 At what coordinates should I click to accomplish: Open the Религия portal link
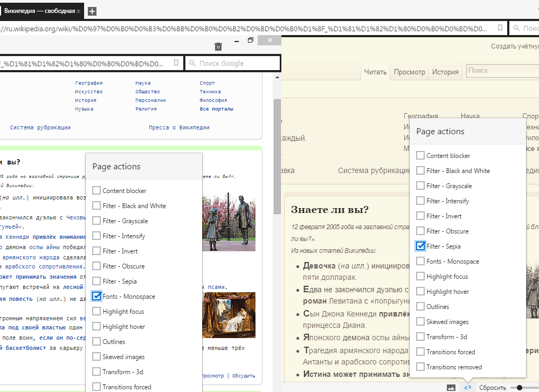coord(146,109)
